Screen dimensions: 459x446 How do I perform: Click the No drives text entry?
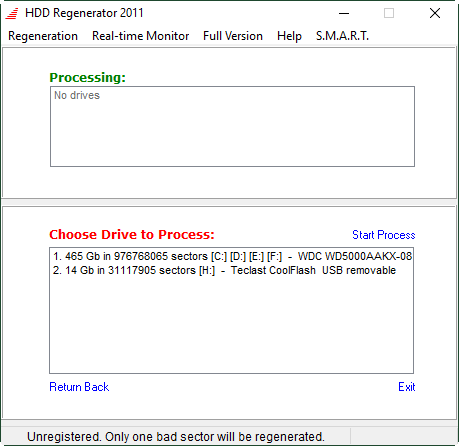77,95
